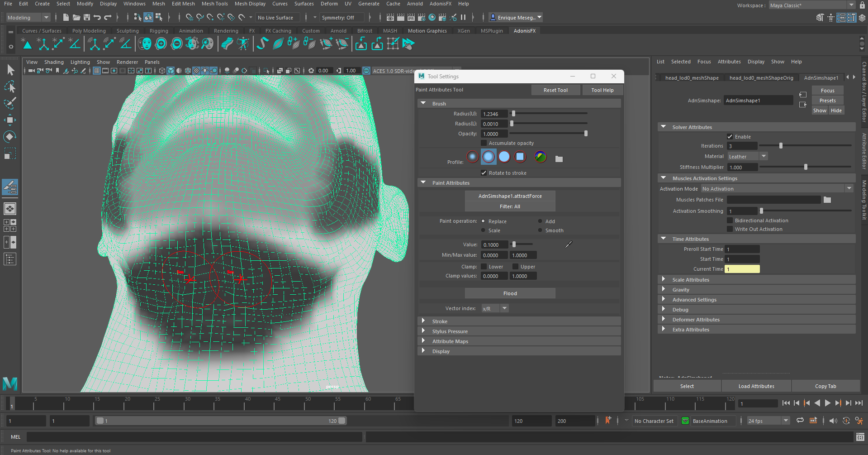Enable the Bidirectional Activation checkbox

pyautogui.click(x=730, y=220)
